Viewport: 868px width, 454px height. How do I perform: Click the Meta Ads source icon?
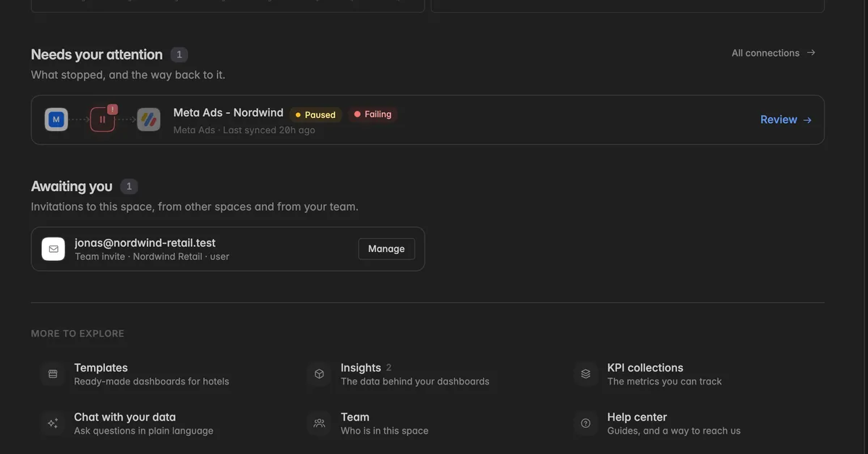coord(56,119)
